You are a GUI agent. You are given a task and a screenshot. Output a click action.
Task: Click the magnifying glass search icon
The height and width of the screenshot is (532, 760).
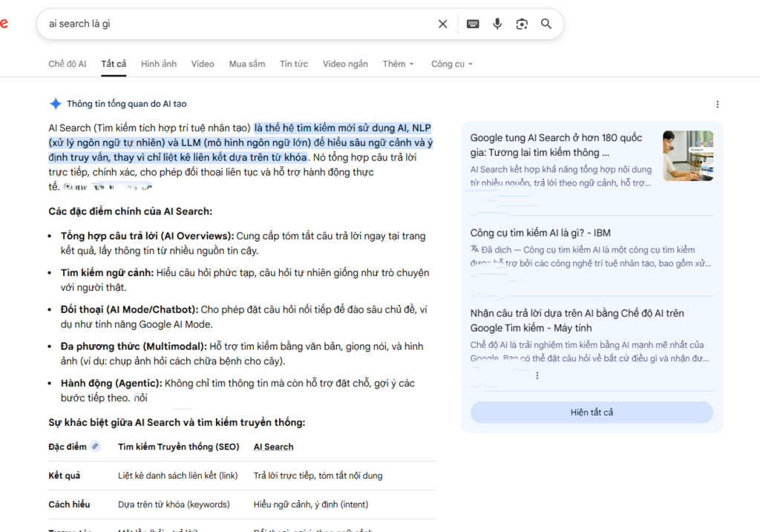(546, 24)
